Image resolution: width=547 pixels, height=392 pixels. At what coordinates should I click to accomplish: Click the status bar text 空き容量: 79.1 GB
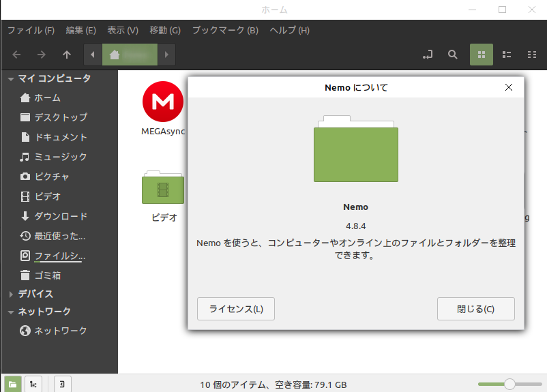point(311,385)
